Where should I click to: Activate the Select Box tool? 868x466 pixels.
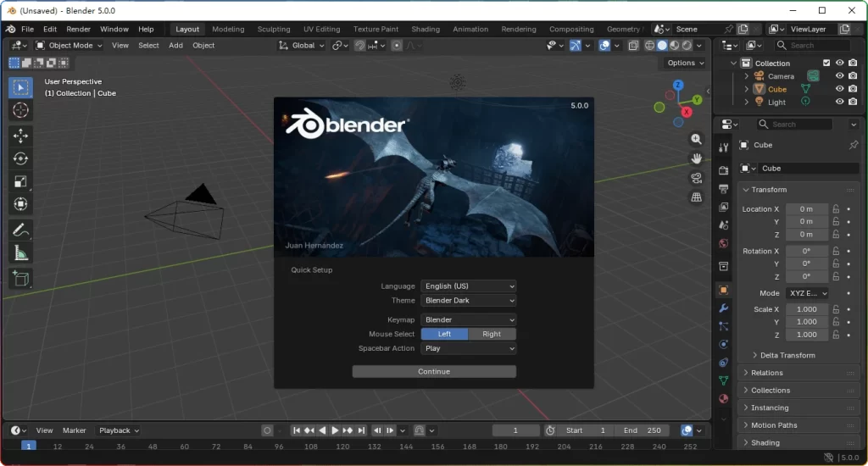click(20, 87)
